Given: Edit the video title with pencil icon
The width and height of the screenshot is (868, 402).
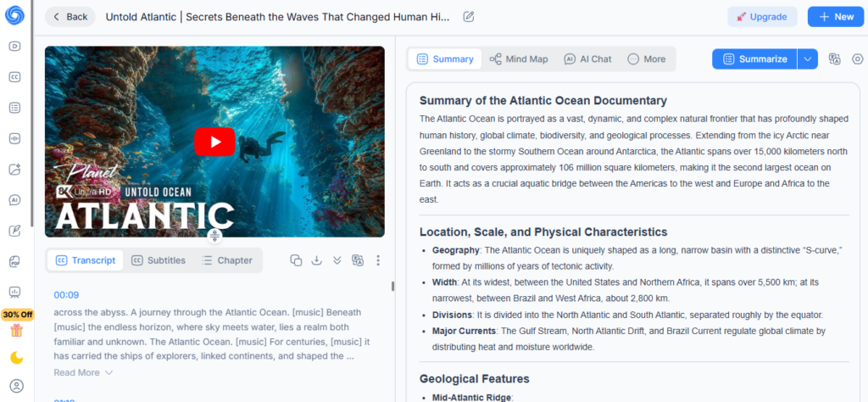Looking at the screenshot, I should [x=469, y=17].
